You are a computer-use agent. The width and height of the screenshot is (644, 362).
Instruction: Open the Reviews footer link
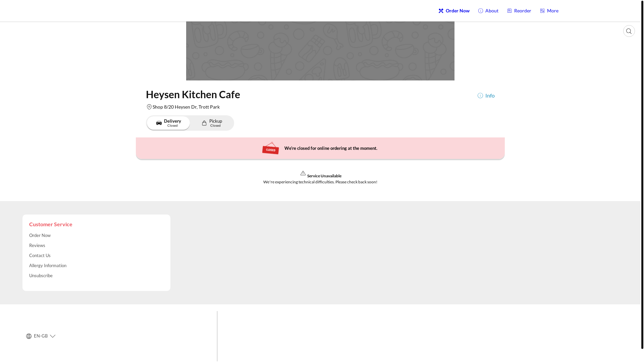(37, 245)
